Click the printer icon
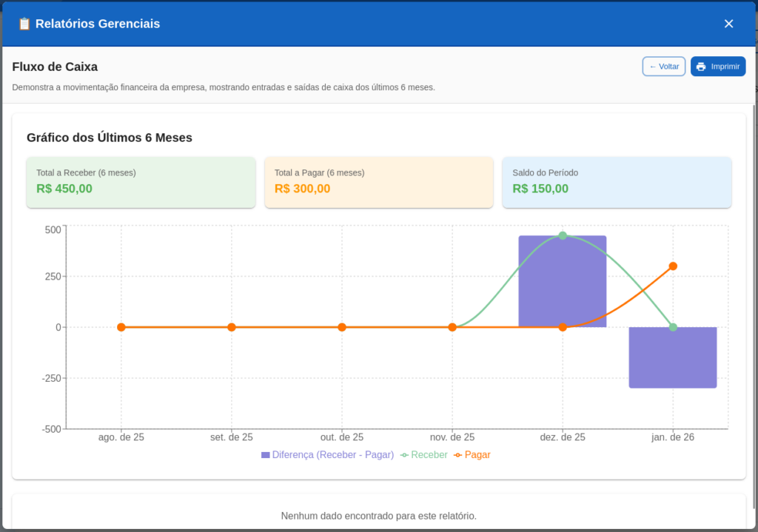Screen dimensions: 758x532 point(701,67)
